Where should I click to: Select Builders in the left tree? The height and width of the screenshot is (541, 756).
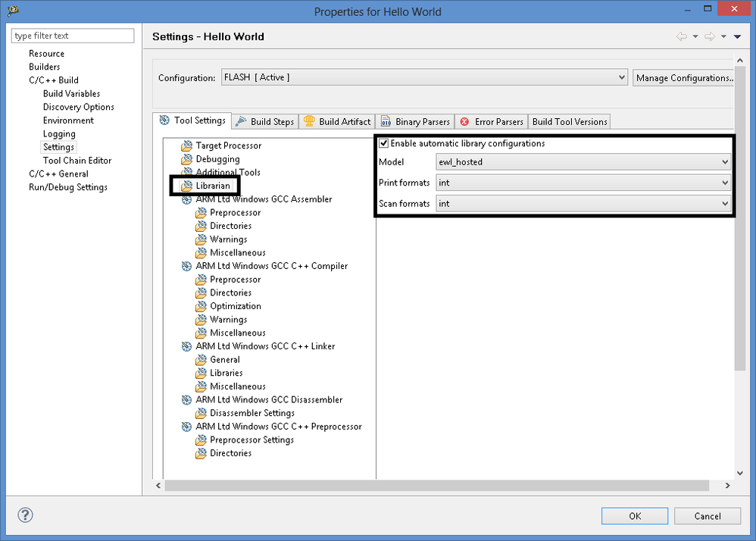tap(45, 67)
